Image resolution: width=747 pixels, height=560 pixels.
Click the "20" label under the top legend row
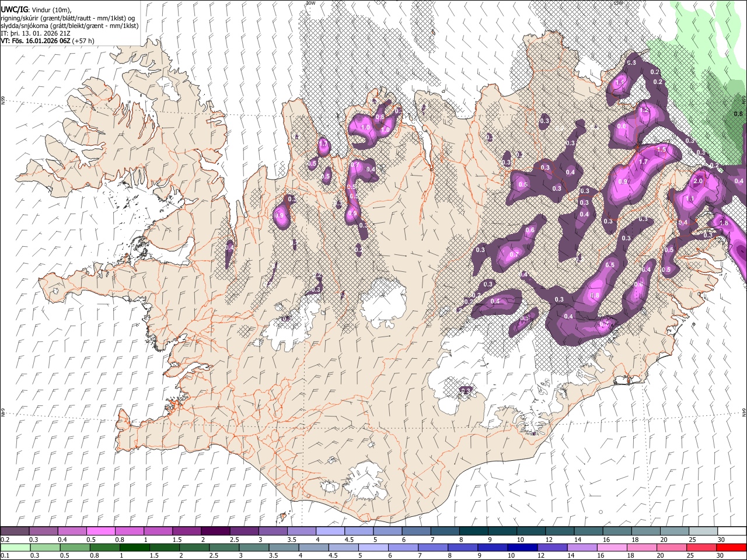pyautogui.click(x=664, y=540)
